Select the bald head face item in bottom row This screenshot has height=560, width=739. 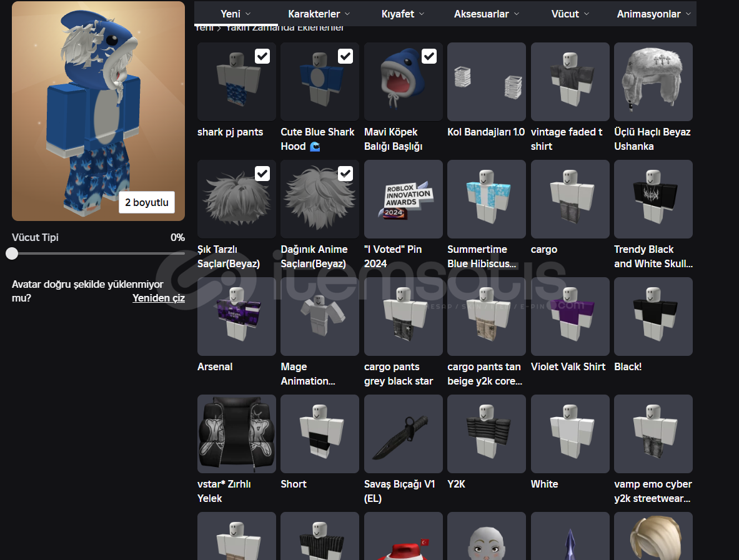[x=487, y=536]
